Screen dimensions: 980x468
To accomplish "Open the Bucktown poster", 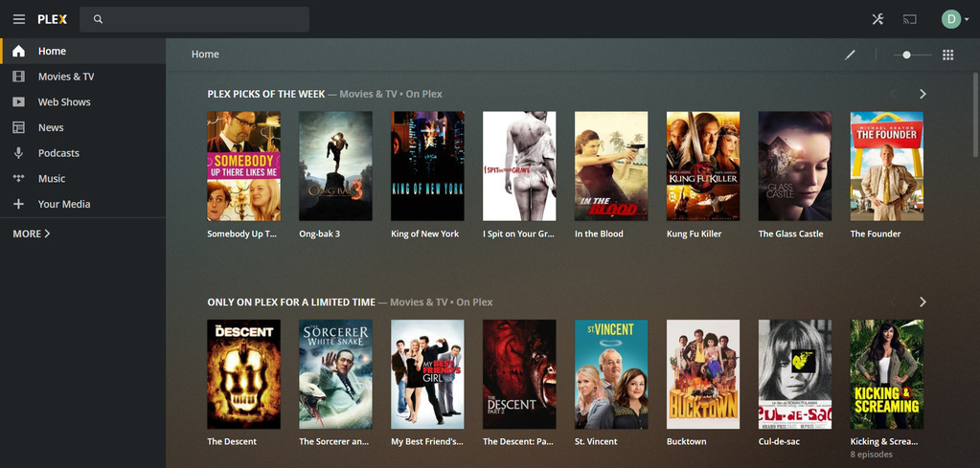I will pyautogui.click(x=703, y=374).
